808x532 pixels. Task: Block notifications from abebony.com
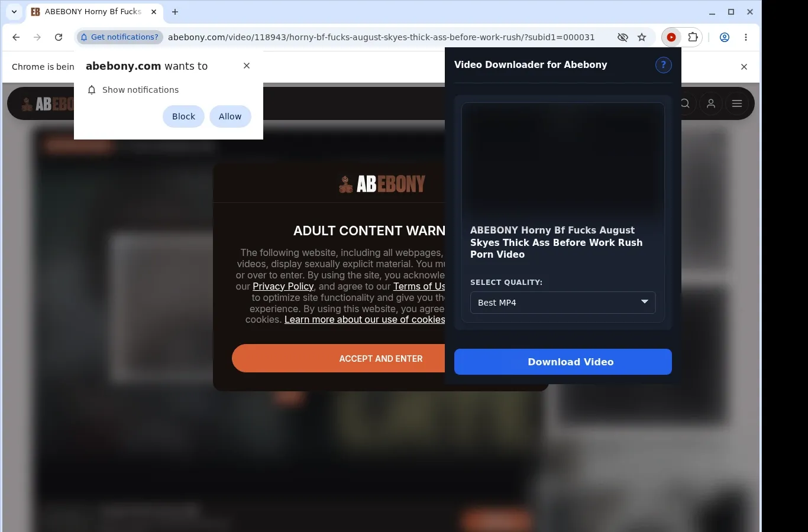pyautogui.click(x=183, y=116)
